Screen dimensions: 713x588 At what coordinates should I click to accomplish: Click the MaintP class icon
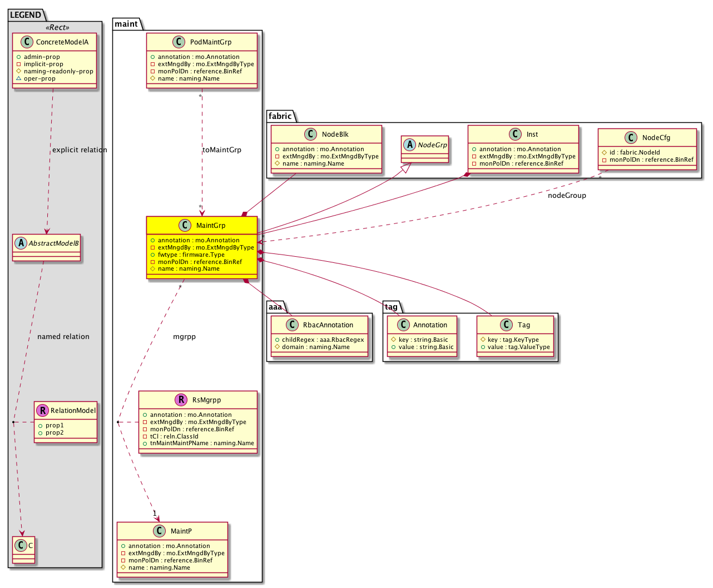coord(159,531)
